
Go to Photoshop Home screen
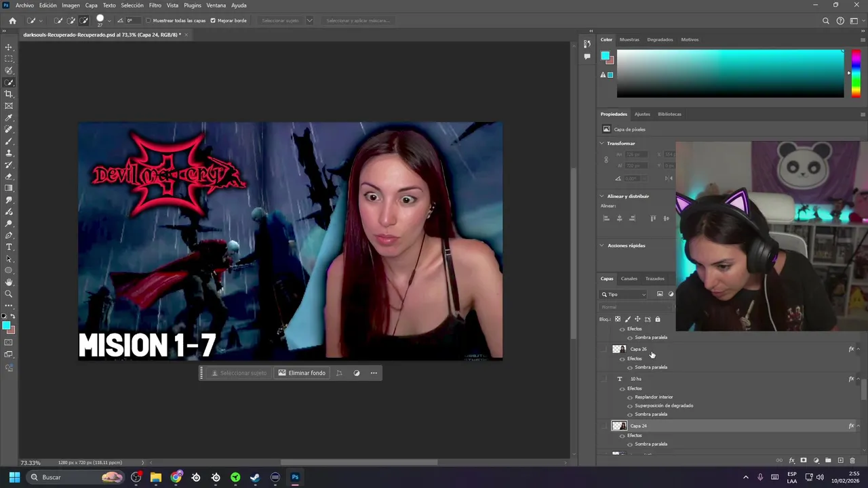[x=12, y=20]
